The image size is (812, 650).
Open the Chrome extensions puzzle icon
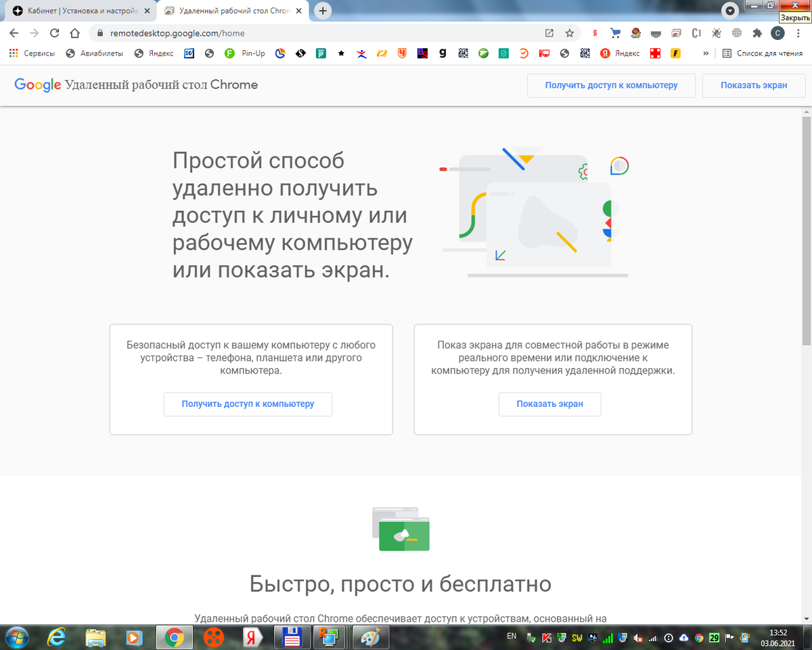click(757, 32)
